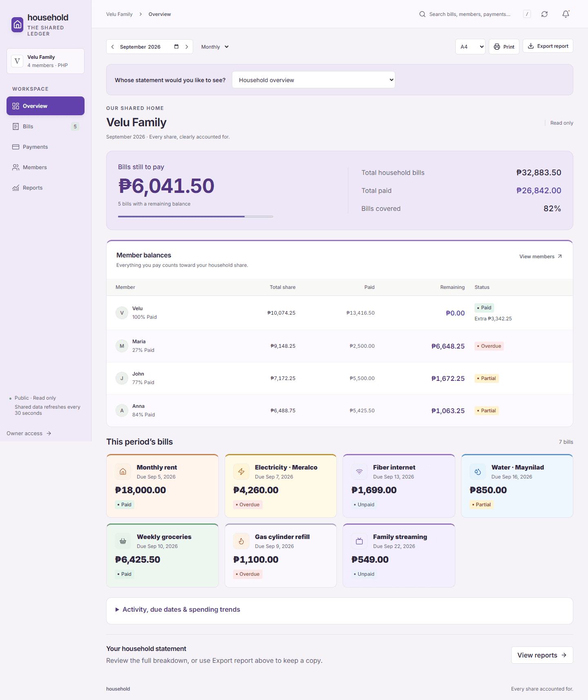Focus the search bills, members, payments field

470,14
